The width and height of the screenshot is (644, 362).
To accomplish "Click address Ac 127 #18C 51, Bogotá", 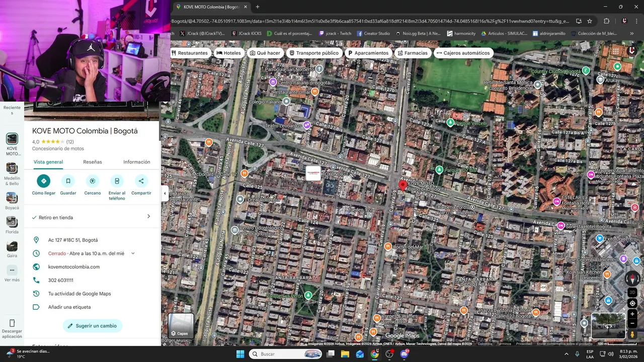I will pos(73,240).
